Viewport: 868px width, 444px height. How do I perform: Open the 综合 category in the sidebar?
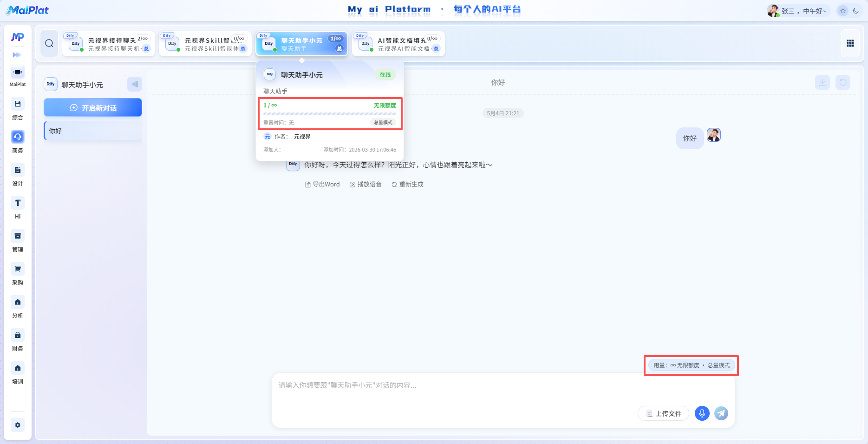[18, 109]
